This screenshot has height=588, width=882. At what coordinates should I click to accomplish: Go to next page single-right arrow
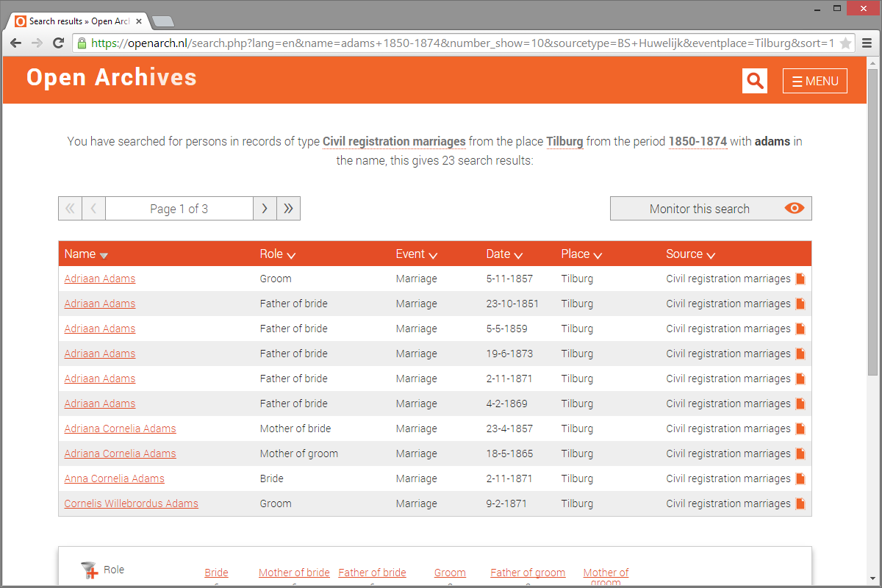point(265,209)
